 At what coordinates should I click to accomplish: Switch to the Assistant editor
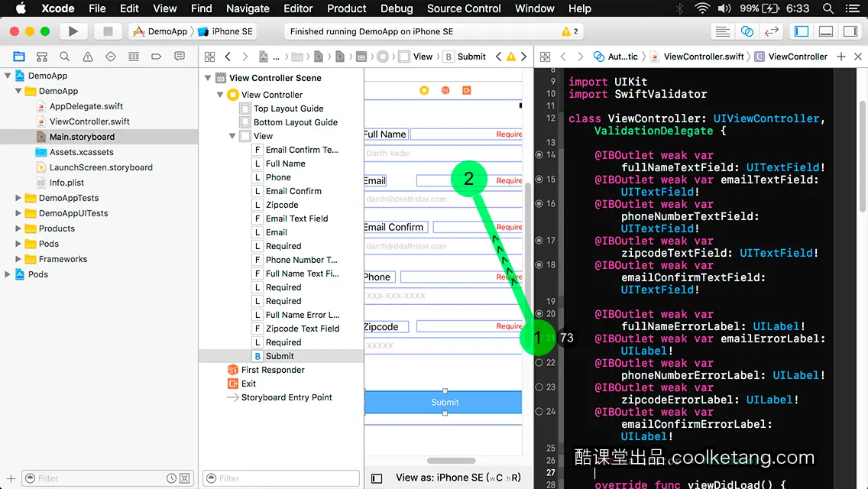(x=747, y=31)
